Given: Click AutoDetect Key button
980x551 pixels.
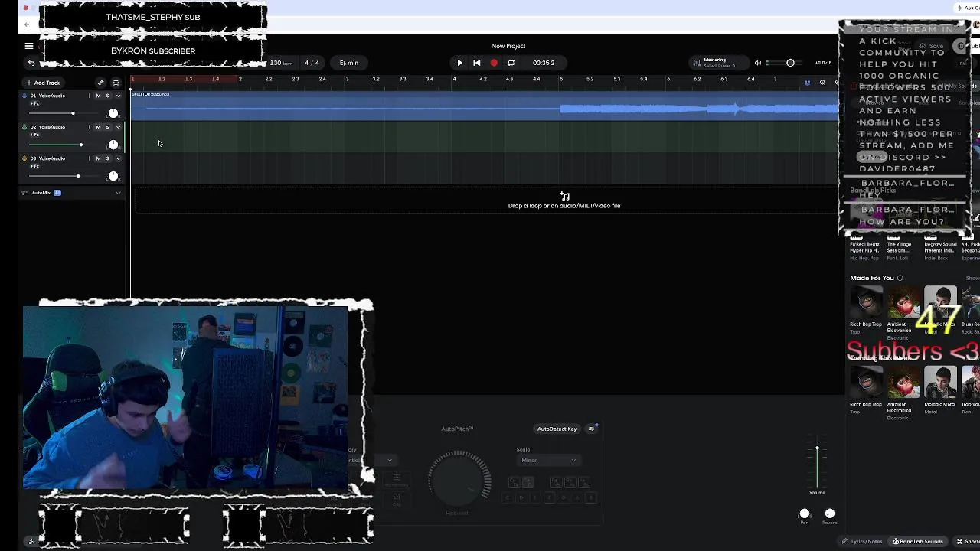Looking at the screenshot, I should (x=557, y=429).
